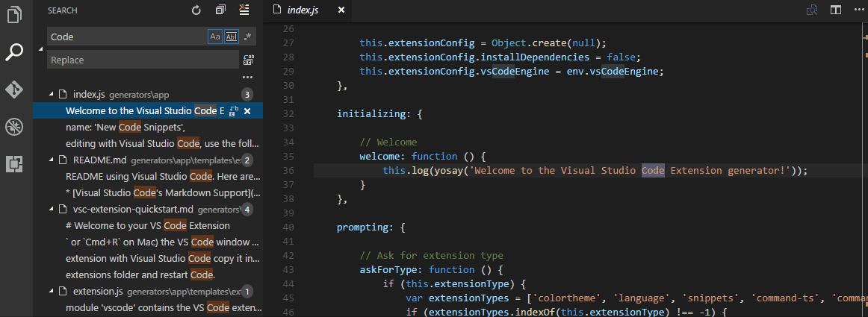Click the SEARCH panel title
This screenshot has width=868, height=317.
63,10
